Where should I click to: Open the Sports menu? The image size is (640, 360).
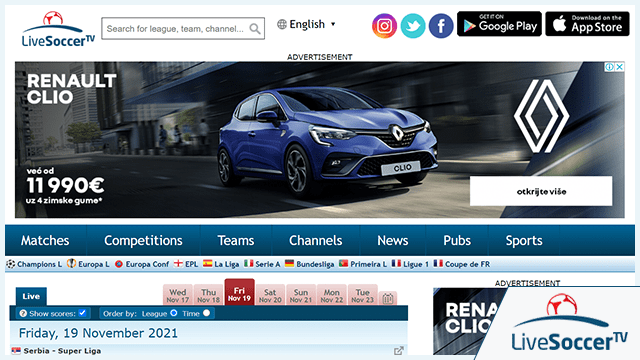(x=524, y=240)
